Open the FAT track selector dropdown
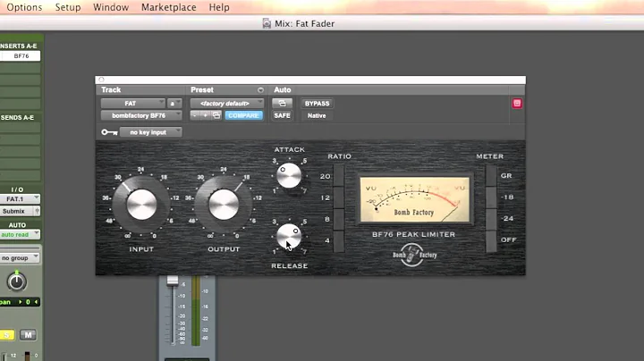 tap(133, 104)
